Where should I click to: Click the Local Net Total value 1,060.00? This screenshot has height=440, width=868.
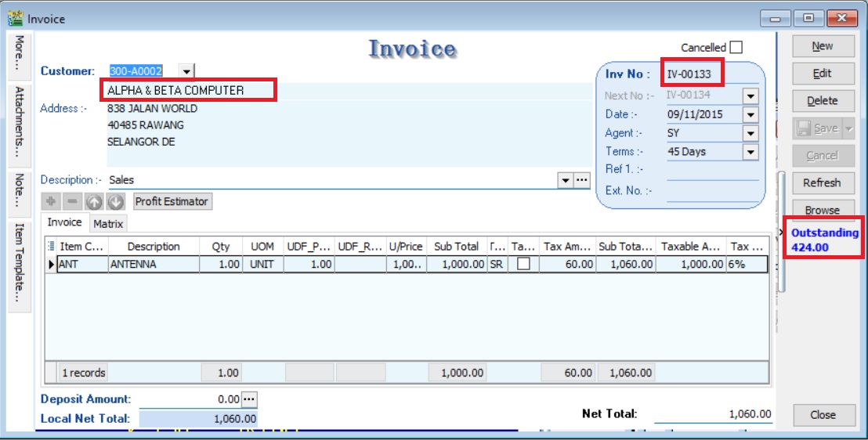197,419
